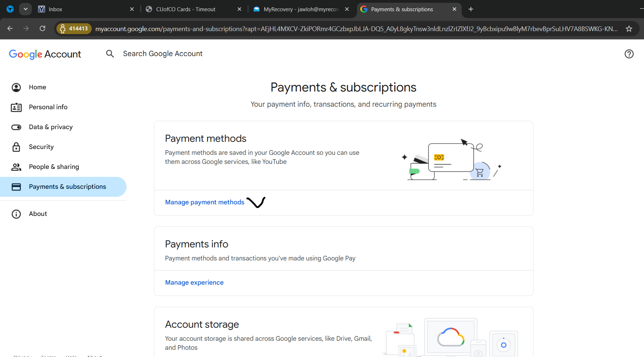
Task: Click the 414413 site info badge
Action: click(74, 29)
